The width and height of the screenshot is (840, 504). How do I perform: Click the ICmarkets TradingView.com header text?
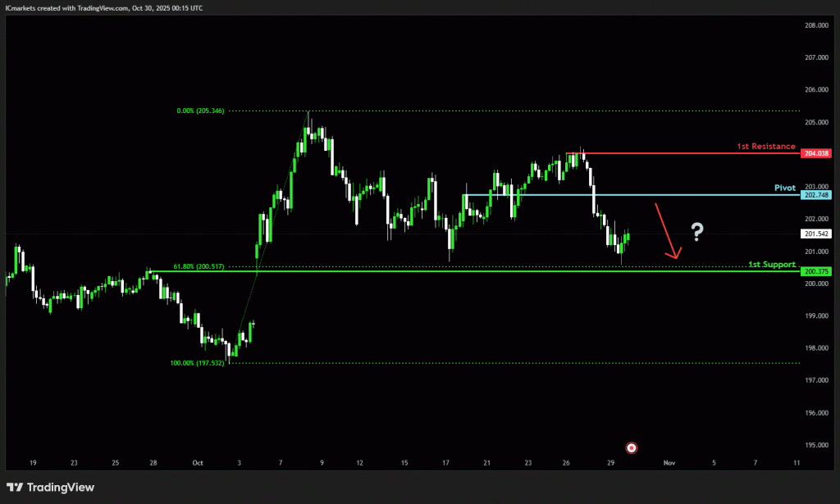click(x=104, y=7)
